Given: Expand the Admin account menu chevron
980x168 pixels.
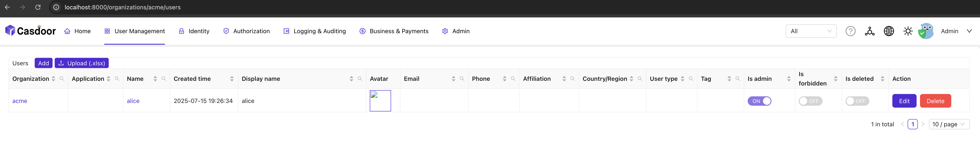Looking at the screenshot, I should 969,31.
